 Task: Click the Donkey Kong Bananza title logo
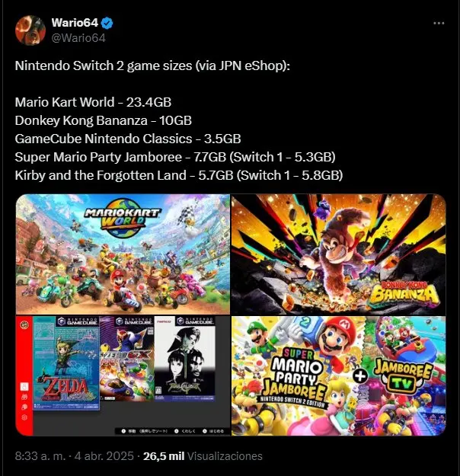click(x=405, y=294)
